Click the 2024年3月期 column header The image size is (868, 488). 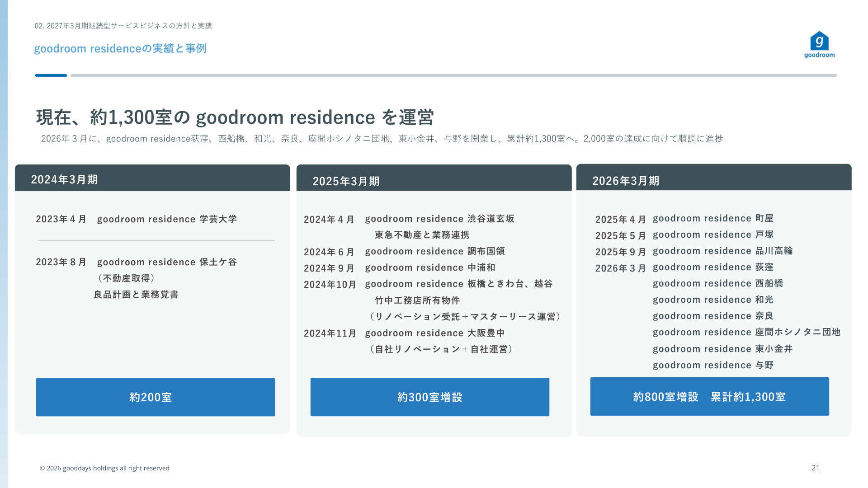click(152, 178)
